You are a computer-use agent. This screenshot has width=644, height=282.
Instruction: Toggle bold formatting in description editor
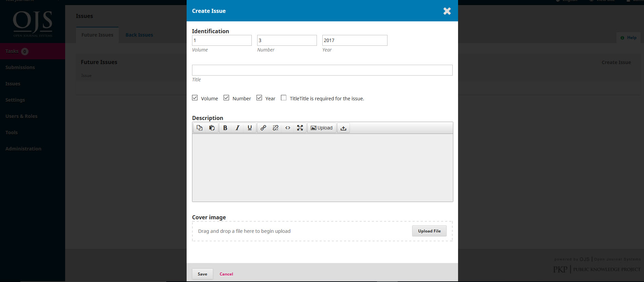225,128
